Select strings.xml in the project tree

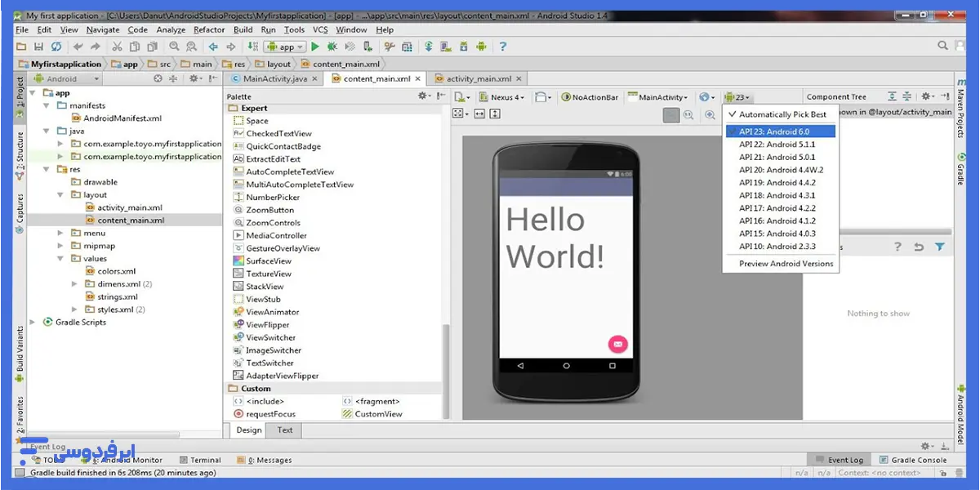(111, 297)
